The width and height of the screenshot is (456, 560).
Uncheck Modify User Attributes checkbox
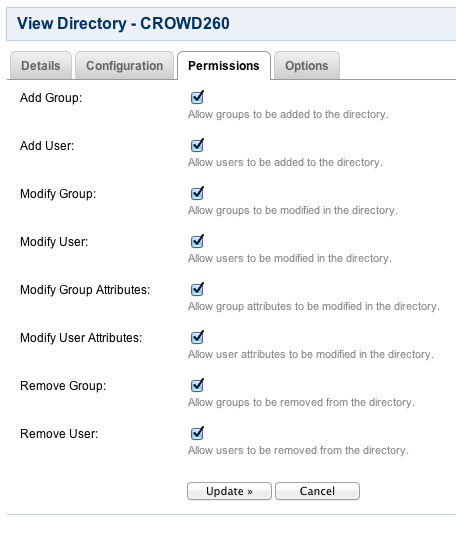tap(197, 337)
